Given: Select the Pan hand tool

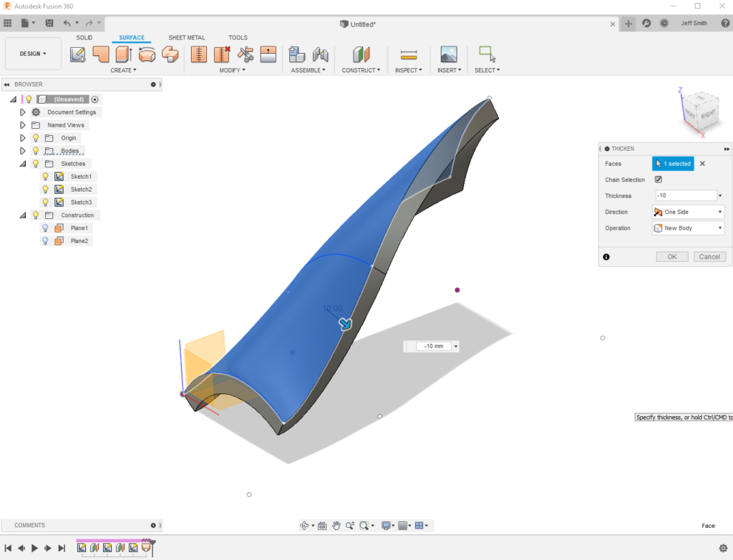Looking at the screenshot, I should [336, 526].
